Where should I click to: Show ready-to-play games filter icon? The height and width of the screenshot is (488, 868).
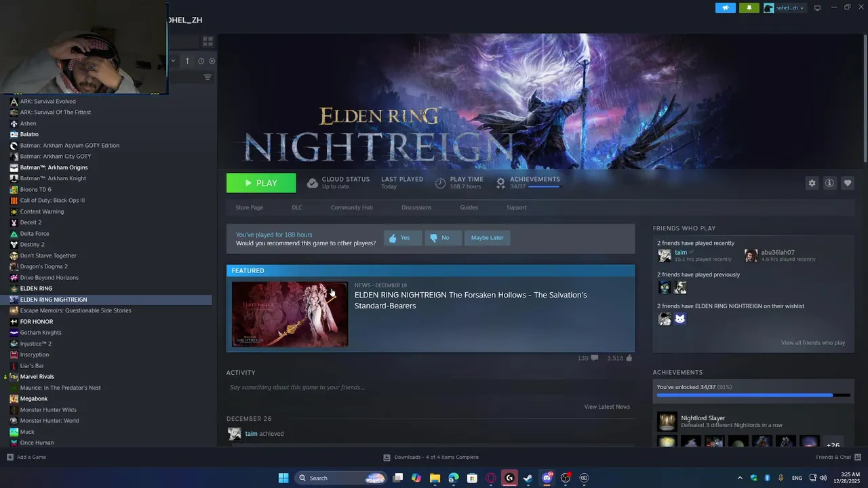[x=212, y=61]
